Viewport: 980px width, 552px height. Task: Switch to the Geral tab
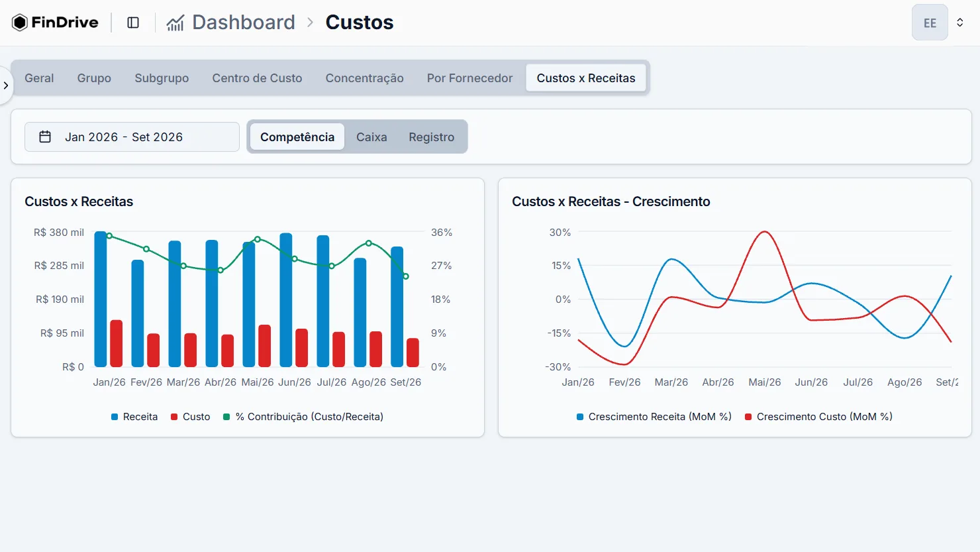point(39,78)
